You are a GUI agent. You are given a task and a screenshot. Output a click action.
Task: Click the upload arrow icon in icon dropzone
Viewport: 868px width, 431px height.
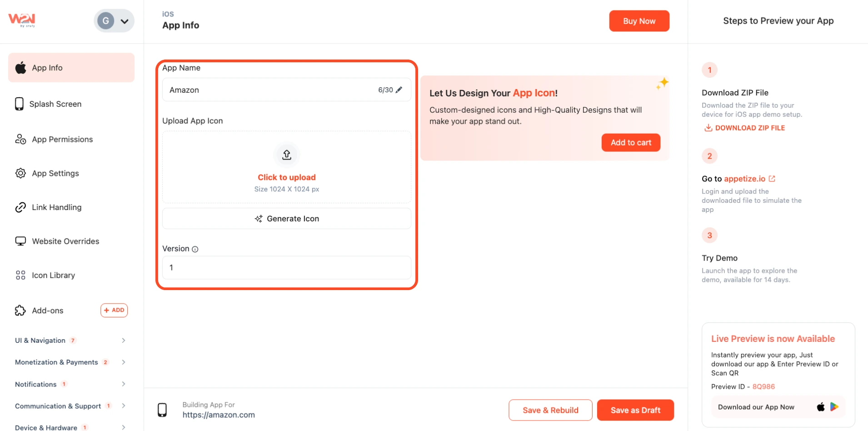pos(287,155)
